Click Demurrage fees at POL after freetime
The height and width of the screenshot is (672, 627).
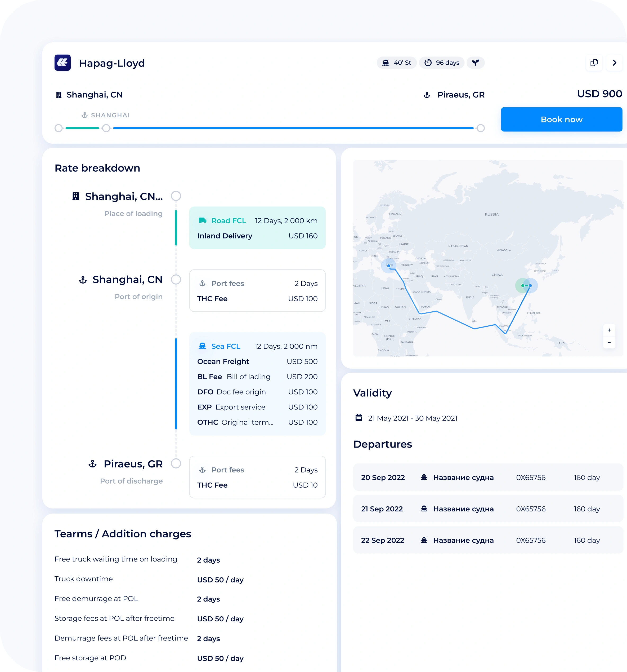[121, 638]
